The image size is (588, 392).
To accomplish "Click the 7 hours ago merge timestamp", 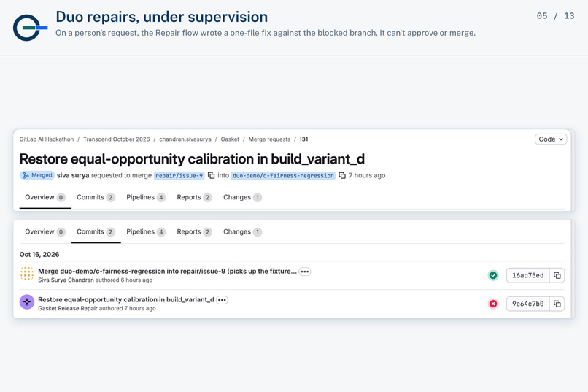I will coord(367,175).
